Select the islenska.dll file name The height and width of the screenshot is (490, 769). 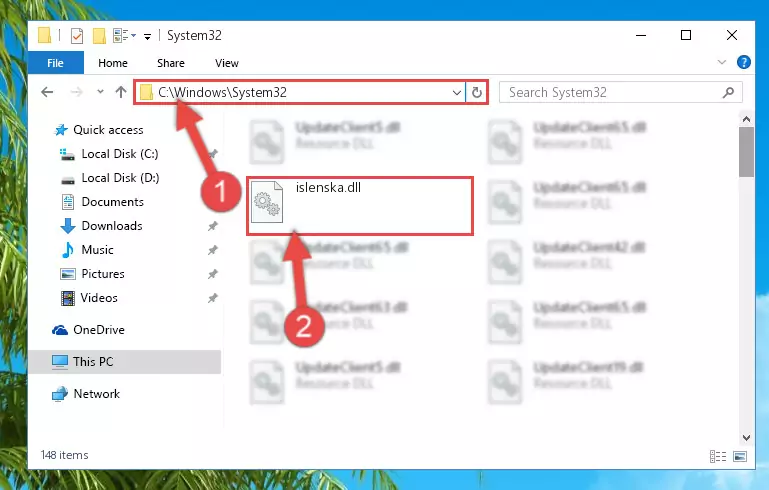[x=328, y=187]
